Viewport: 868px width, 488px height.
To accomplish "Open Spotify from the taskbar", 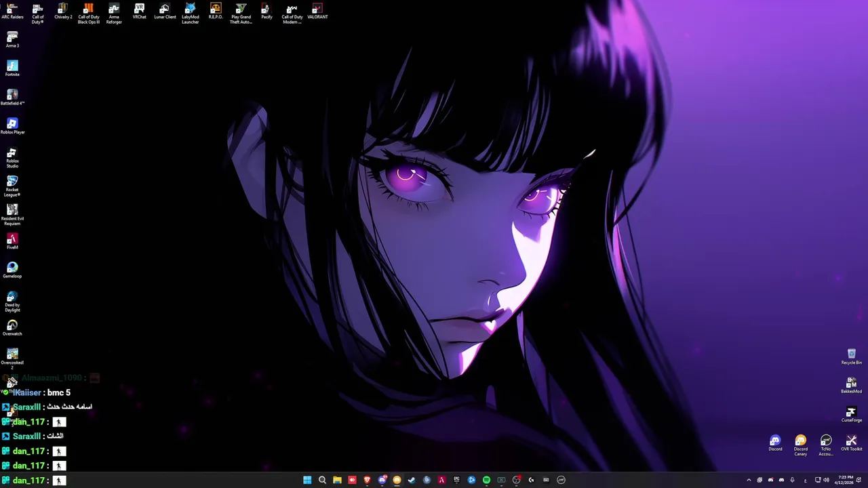I will click(x=486, y=480).
